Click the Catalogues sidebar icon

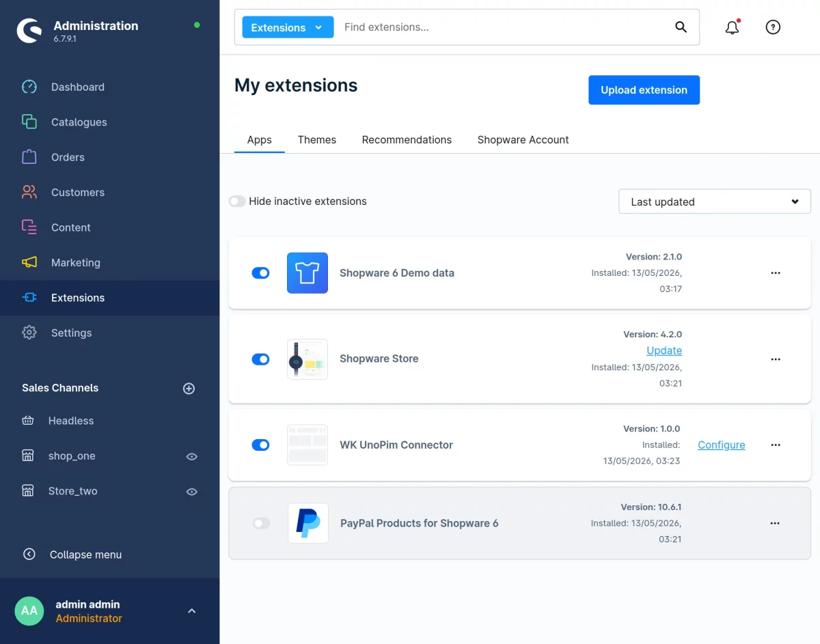[29, 122]
